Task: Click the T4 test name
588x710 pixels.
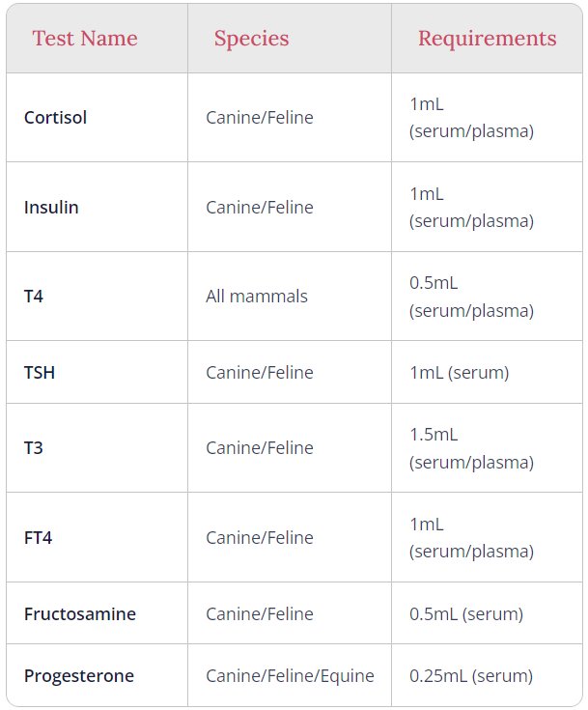Action: coord(34,297)
